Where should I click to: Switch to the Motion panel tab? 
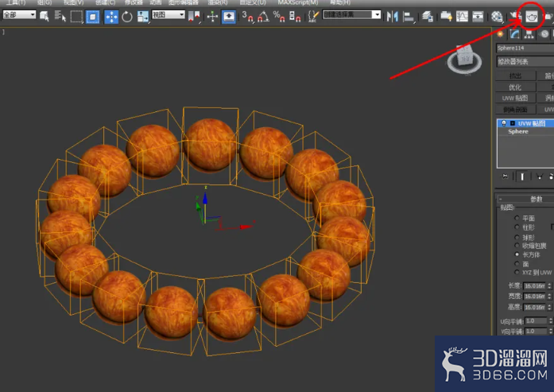(544, 34)
